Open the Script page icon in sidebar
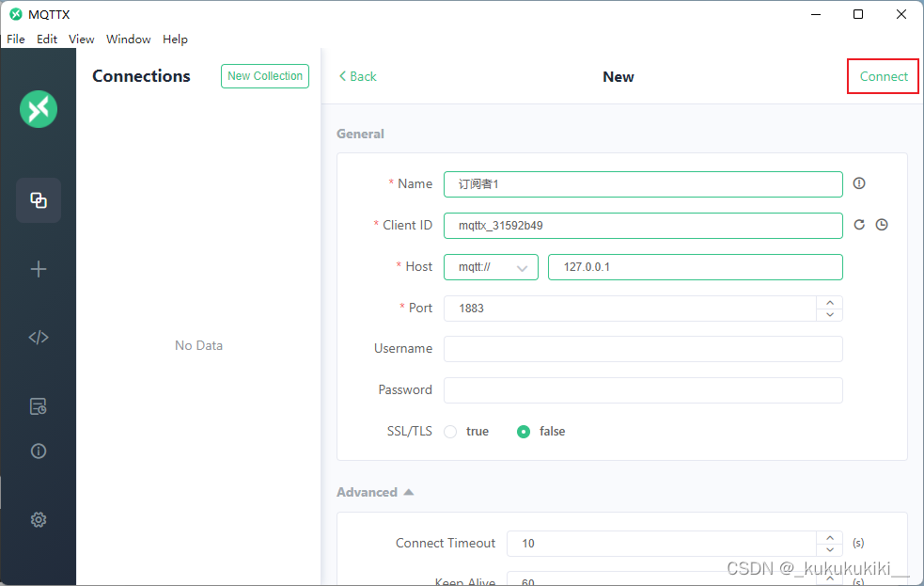The width and height of the screenshot is (924, 586). click(x=39, y=338)
